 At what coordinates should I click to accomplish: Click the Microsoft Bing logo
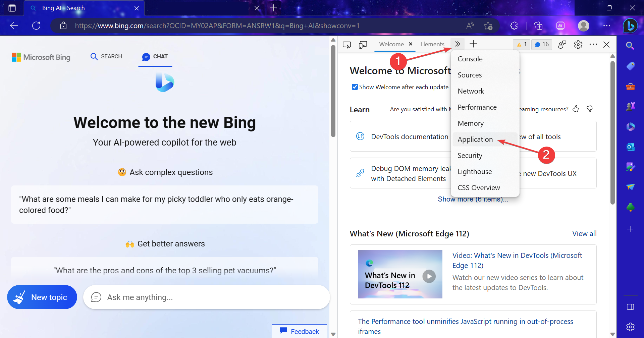pos(41,57)
